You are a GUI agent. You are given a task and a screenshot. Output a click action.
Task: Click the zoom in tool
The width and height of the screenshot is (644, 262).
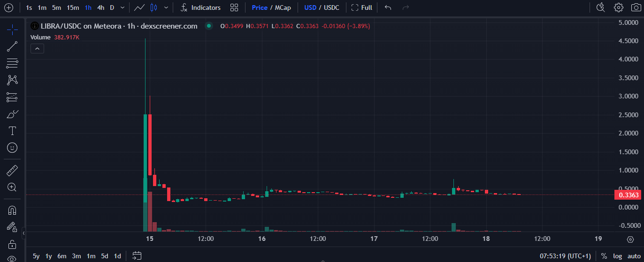[x=12, y=187]
